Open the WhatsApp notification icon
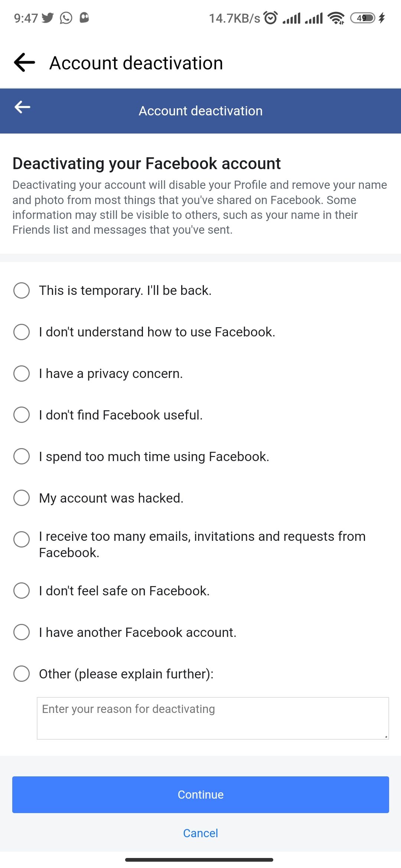This screenshot has height=868, width=401. tap(66, 17)
